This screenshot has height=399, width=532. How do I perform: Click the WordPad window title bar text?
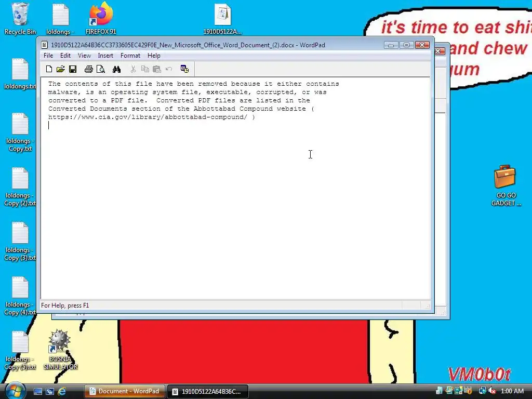click(x=188, y=45)
